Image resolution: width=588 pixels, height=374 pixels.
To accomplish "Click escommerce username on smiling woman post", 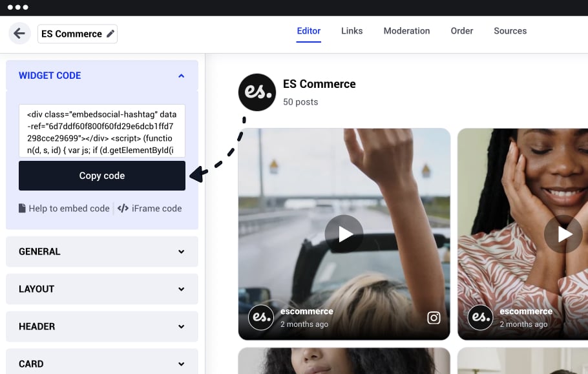I will (526, 311).
